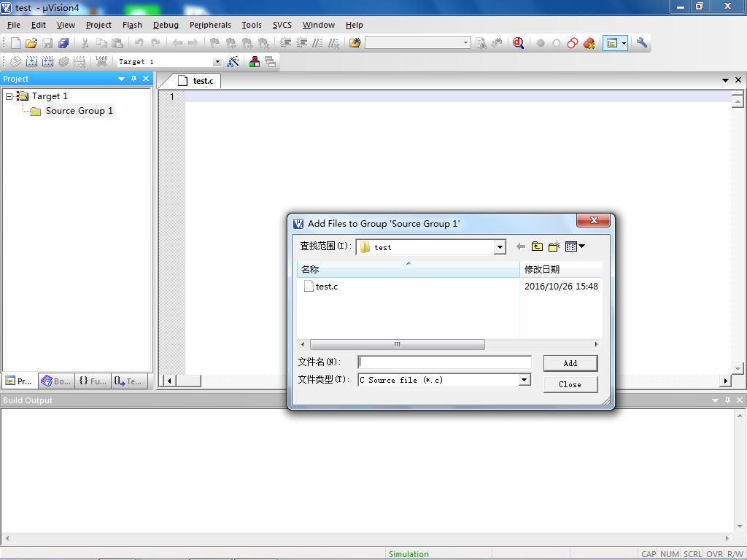The image size is (747, 560).
Task: Click the OVR status bar indicator
Action: click(715, 554)
